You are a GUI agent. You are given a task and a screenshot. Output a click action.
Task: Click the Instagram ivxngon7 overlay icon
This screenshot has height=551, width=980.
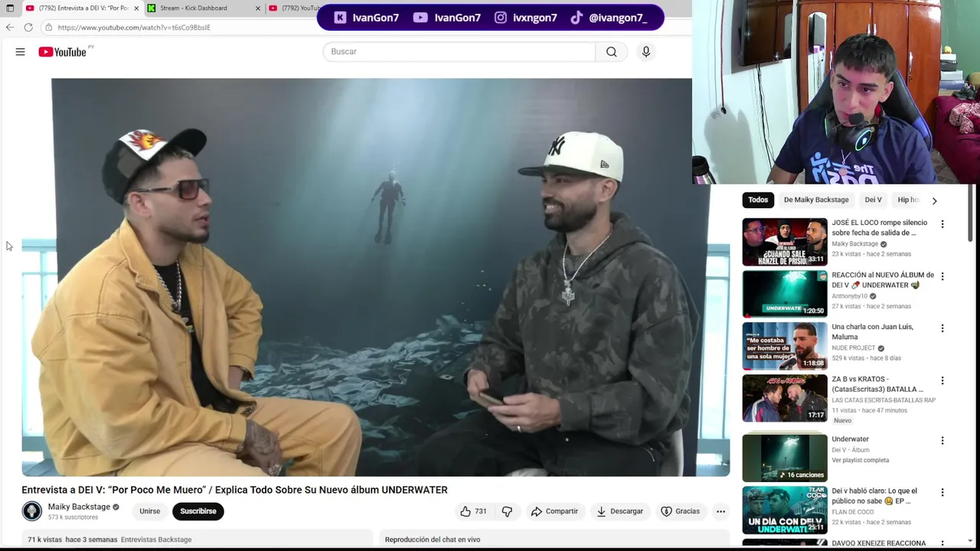(x=500, y=18)
